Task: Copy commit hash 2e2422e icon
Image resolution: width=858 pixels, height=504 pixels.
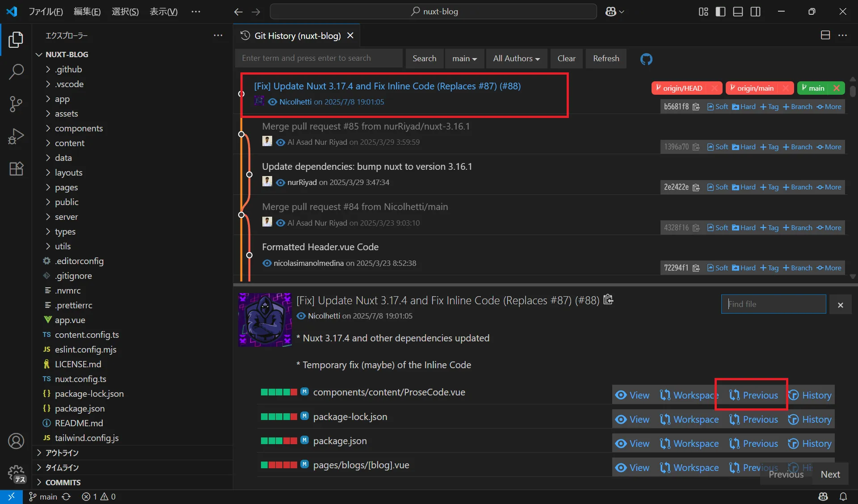Action: [696, 187]
